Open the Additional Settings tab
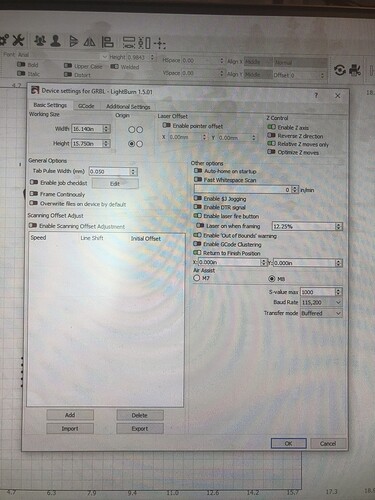 tap(128, 107)
